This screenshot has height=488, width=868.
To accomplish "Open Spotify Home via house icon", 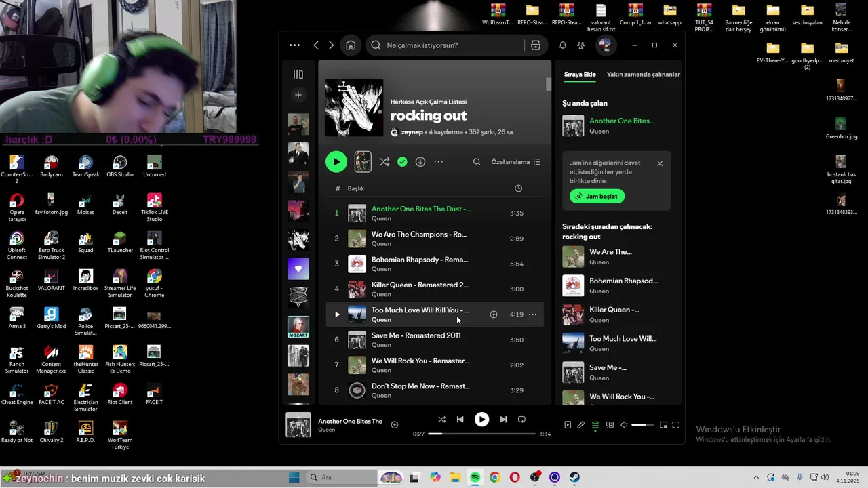I will tap(351, 45).
